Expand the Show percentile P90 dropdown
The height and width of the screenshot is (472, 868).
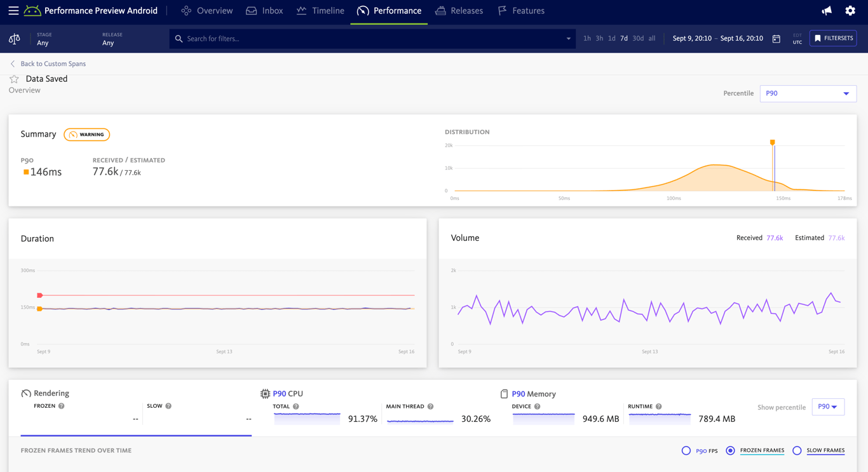[x=827, y=407]
